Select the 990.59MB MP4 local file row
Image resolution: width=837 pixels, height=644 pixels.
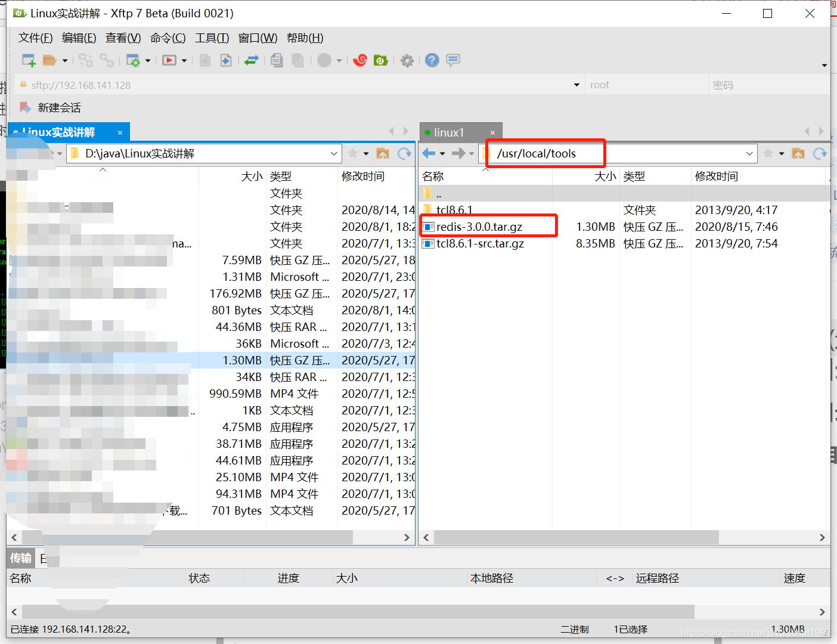tap(212, 394)
